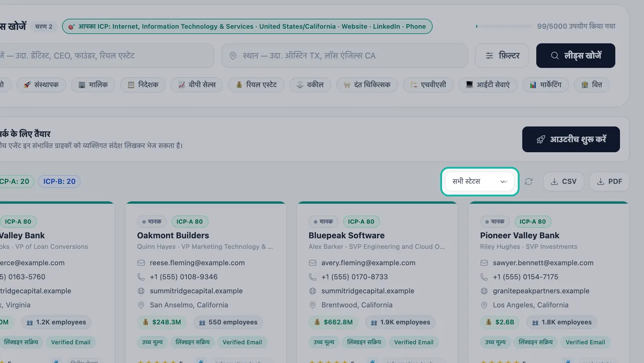Click the usage progress bar showing 99/5000
This screenshot has height=363, width=644.
click(503, 26)
